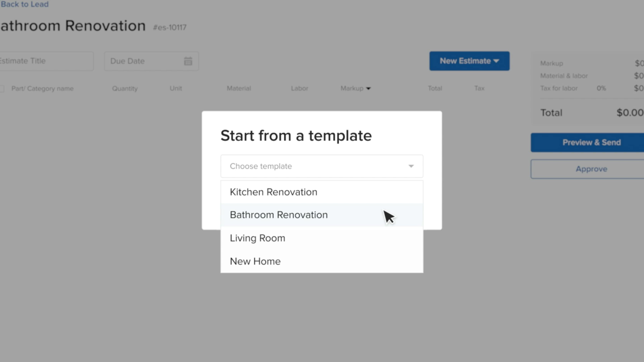Viewport: 644px width, 362px height.
Task: Click the estimate number #es-10117
Action: click(x=170, y=27)
